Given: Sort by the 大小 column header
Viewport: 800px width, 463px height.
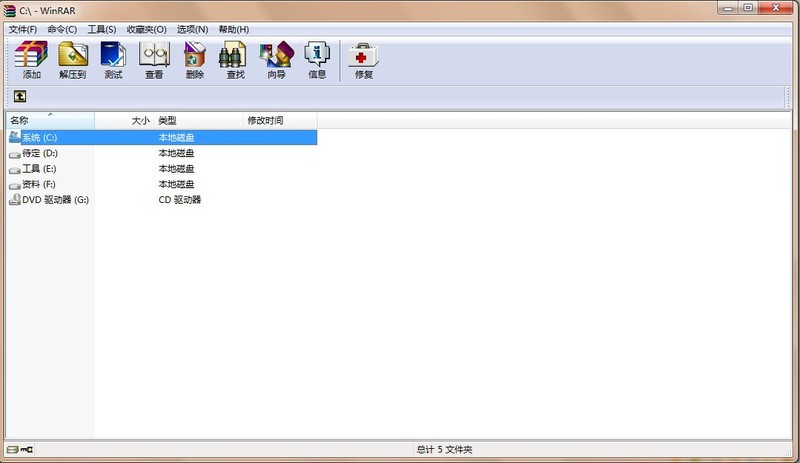Looking at the screenshot, I should point(124,120).
